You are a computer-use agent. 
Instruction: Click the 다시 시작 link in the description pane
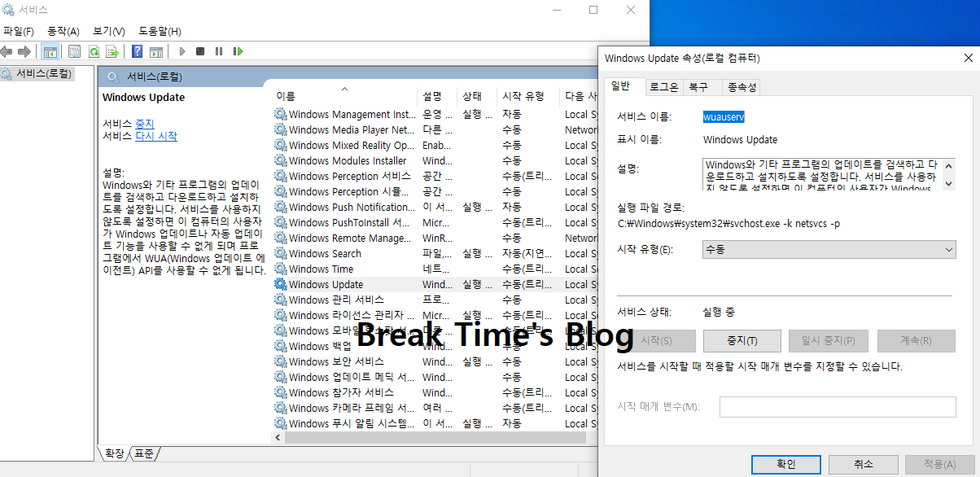point(156,137)
